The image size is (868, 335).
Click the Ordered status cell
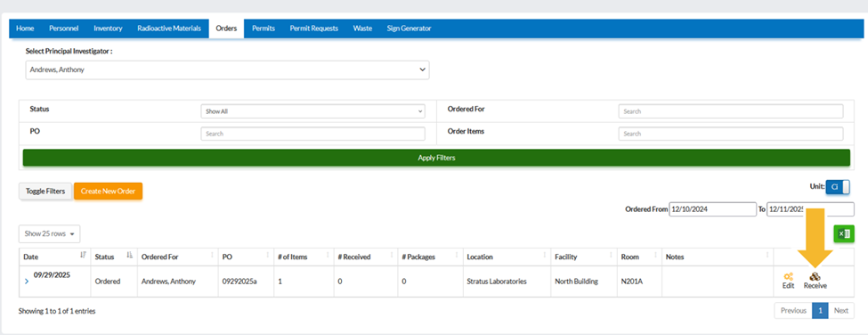pyautogui.click(x=114, y=282)
